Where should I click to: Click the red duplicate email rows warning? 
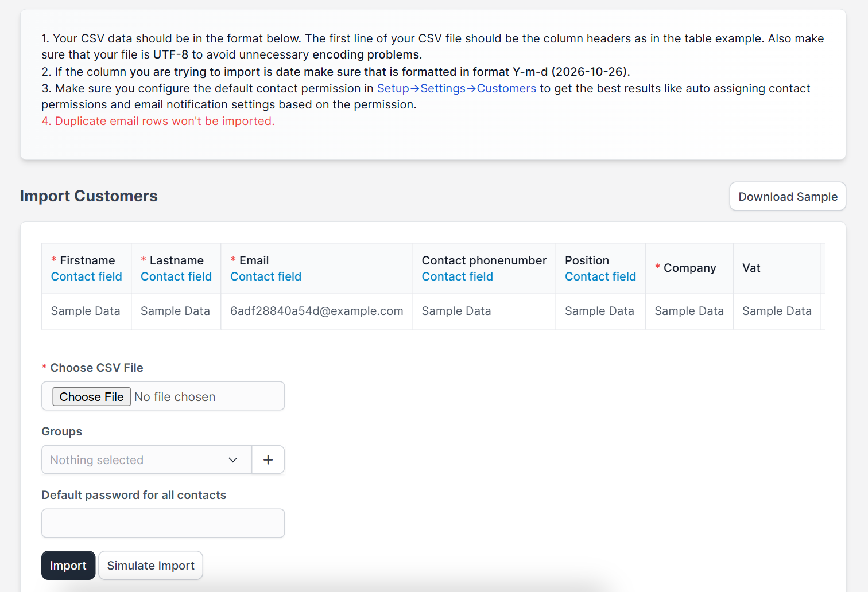(158, 121)
